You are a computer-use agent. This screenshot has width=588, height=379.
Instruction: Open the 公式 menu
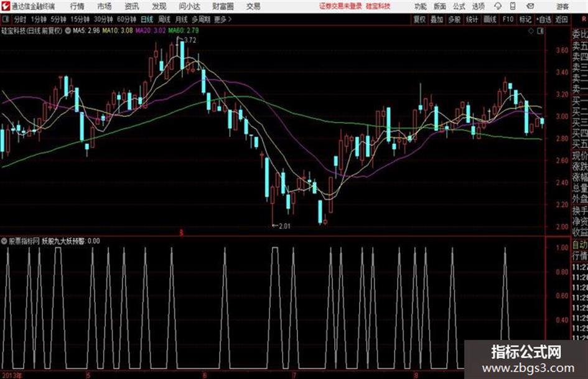click(459, 6)
